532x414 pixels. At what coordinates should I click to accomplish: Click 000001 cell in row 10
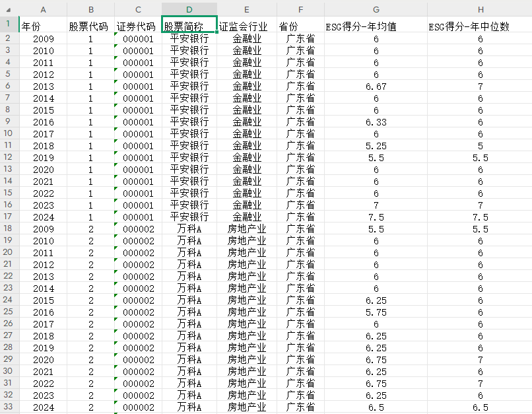click(x=138, y=133)
